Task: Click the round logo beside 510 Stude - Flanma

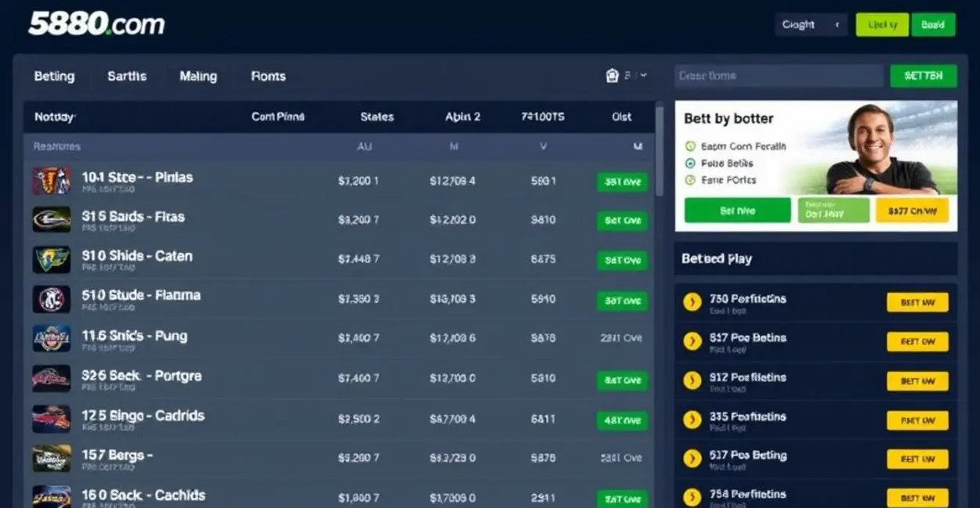Action: [x=52, y=299]
